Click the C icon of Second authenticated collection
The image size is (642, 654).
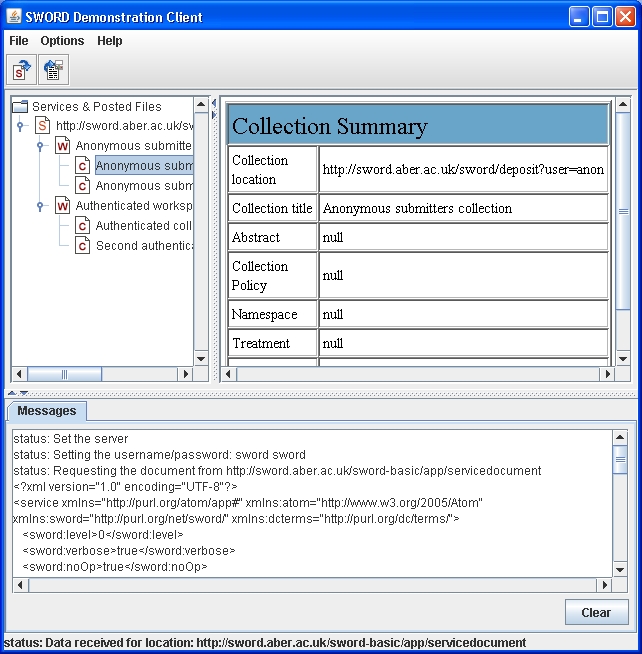pos(83,246)
